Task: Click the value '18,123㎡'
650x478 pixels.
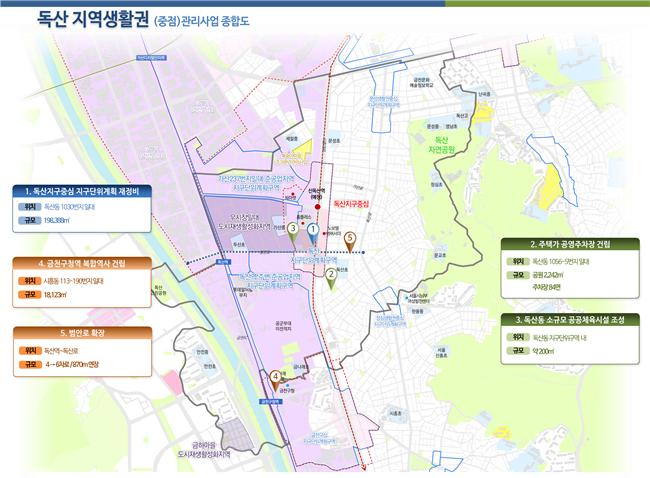Action: tap(55, 295)
